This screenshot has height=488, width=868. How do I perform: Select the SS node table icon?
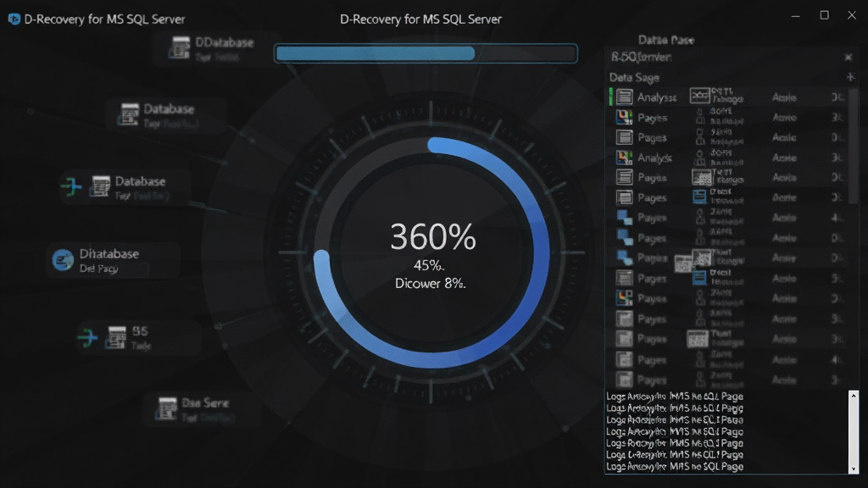[x=115, y=337]
